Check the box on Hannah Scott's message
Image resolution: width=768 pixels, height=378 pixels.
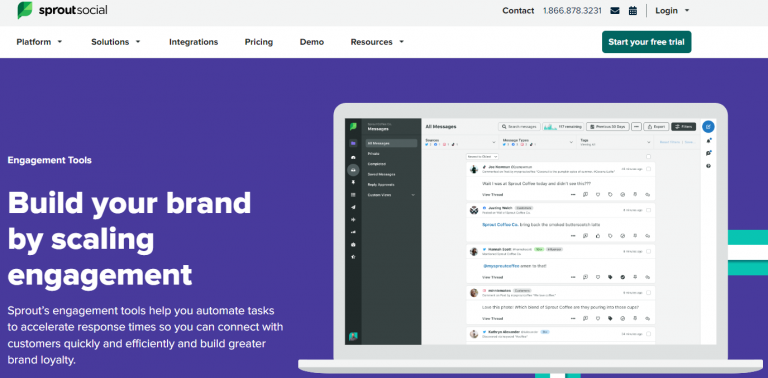(x=648, y=251)
